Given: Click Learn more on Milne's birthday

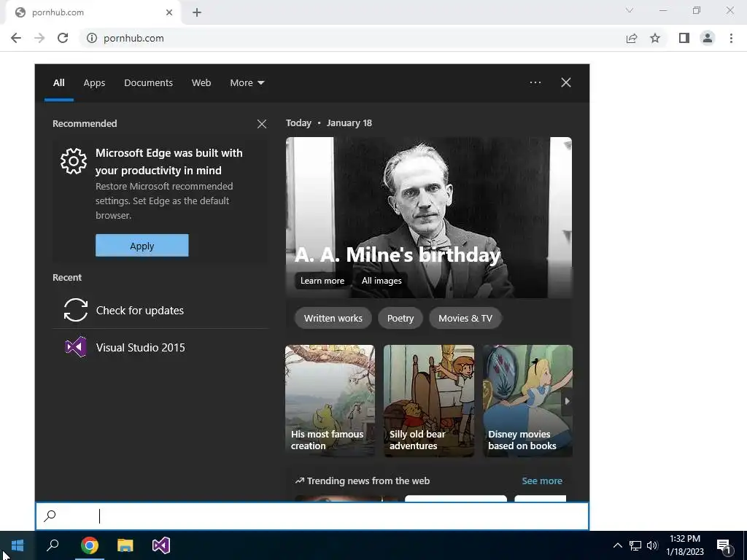Looking at the screenshot, I should tap(322, 281).
